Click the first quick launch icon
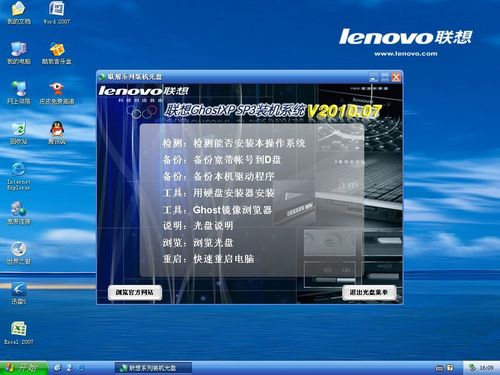Viewport: 500px width, 375px height. pyautogui.click(x=58, y=368)
